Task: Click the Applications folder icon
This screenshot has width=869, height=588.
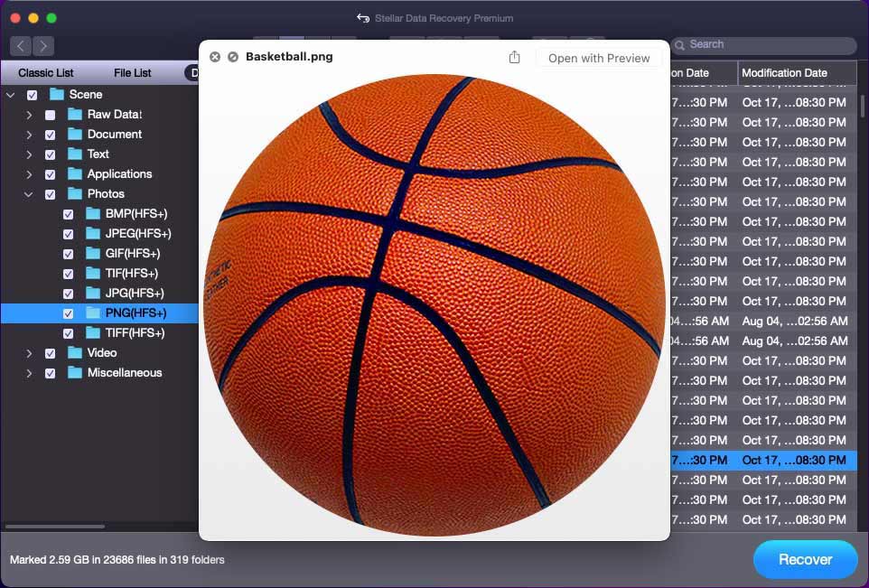Action: click(75, 174)
